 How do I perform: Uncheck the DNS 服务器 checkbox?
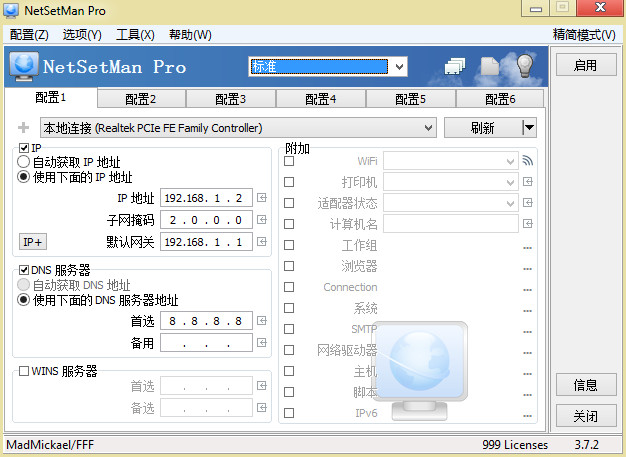(24, 270)
